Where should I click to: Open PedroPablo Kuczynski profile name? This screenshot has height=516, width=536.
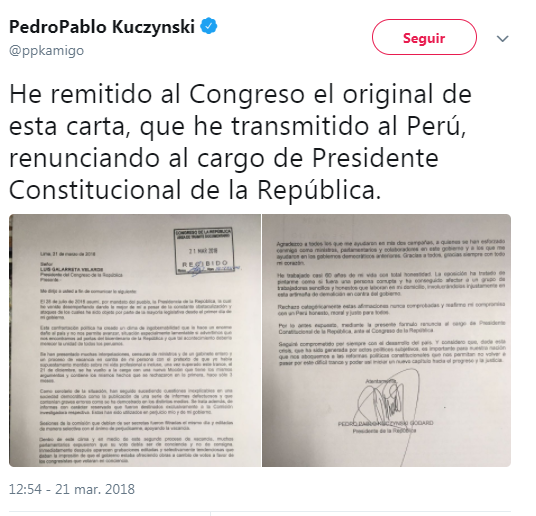[x=102, y=27]
